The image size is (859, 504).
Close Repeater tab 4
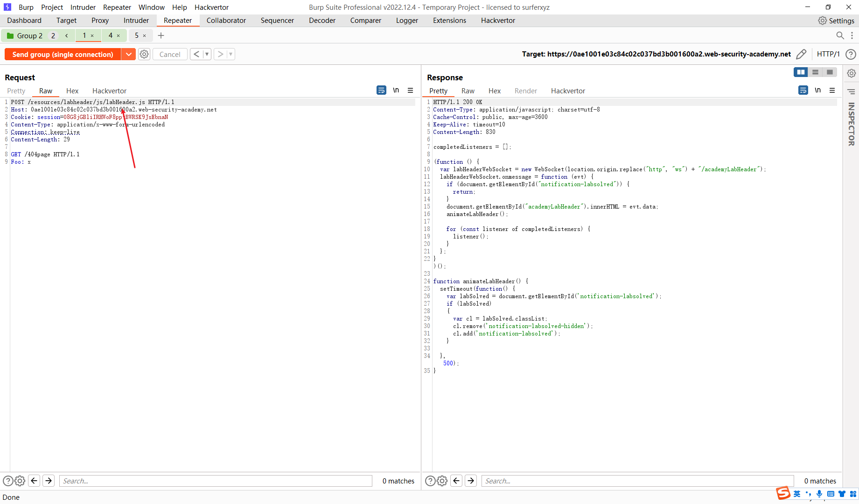119,35
